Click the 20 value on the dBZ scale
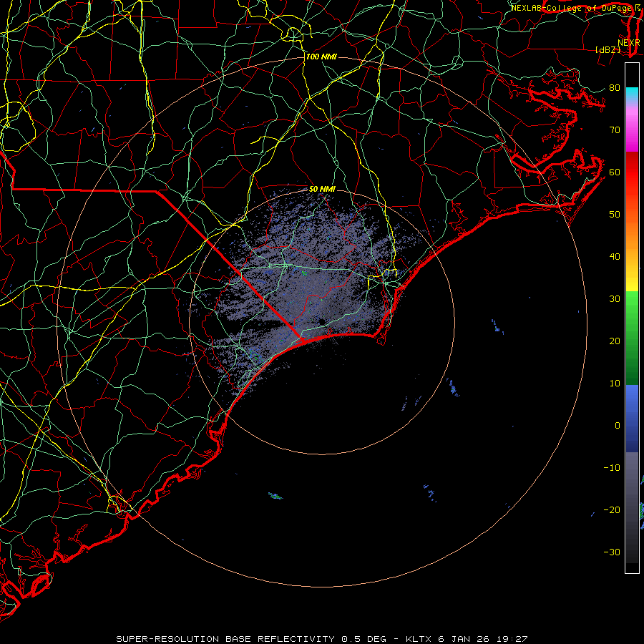 615,341
